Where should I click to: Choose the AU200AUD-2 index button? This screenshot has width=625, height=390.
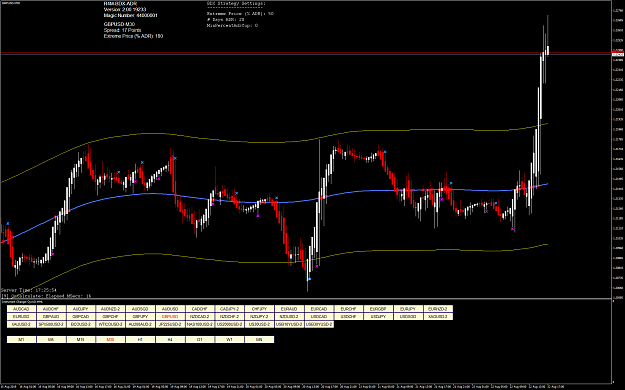click(x=140, y=325)
